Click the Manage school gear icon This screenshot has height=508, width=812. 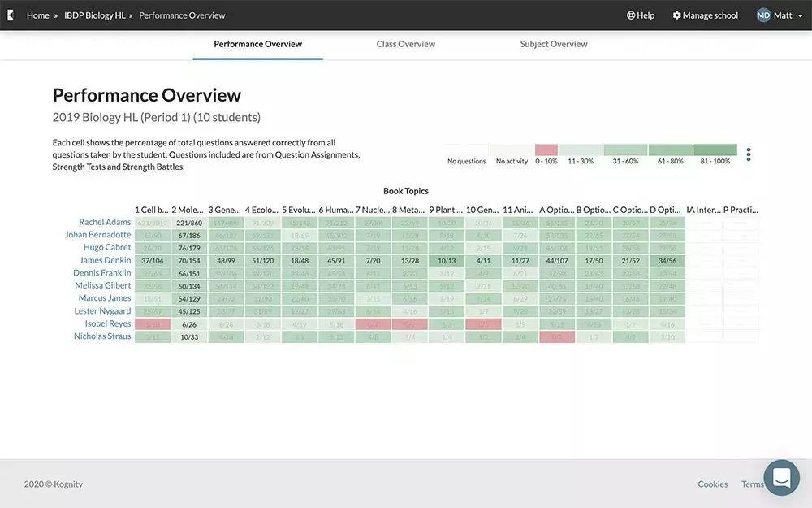point(677,15)
